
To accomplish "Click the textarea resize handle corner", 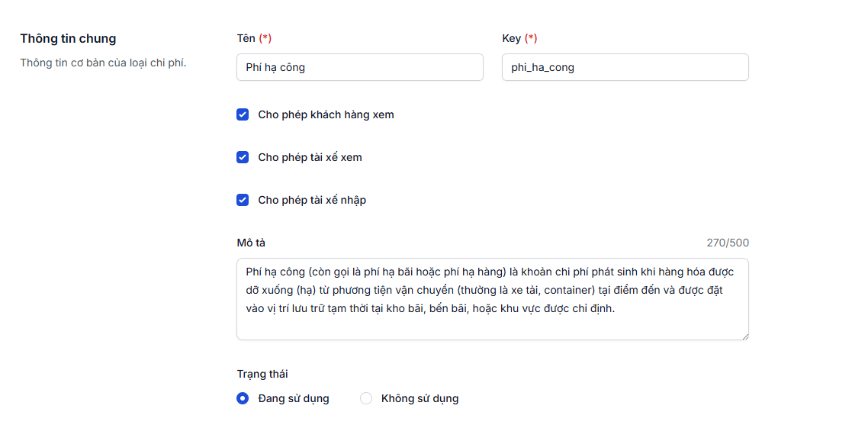I will click(x=745, y=335).
